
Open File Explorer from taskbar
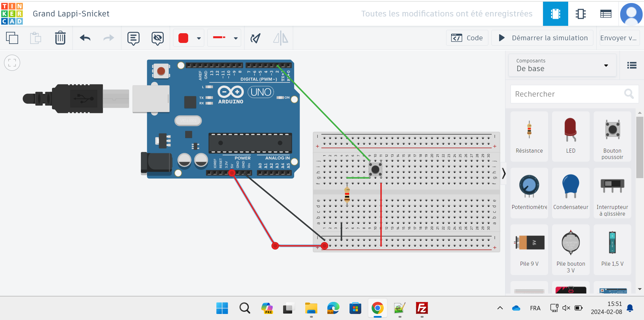[311, 308]
